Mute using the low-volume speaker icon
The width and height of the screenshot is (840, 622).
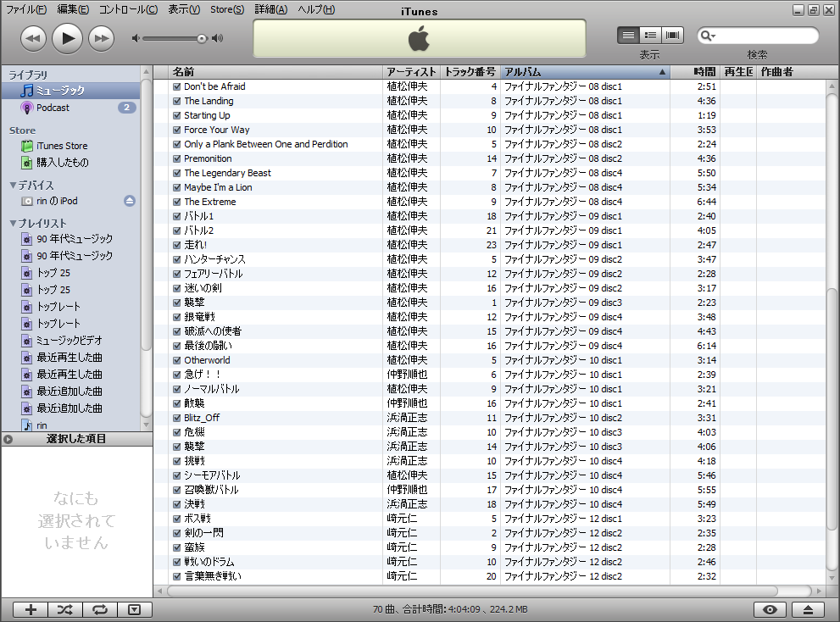[x=136, y=38]
